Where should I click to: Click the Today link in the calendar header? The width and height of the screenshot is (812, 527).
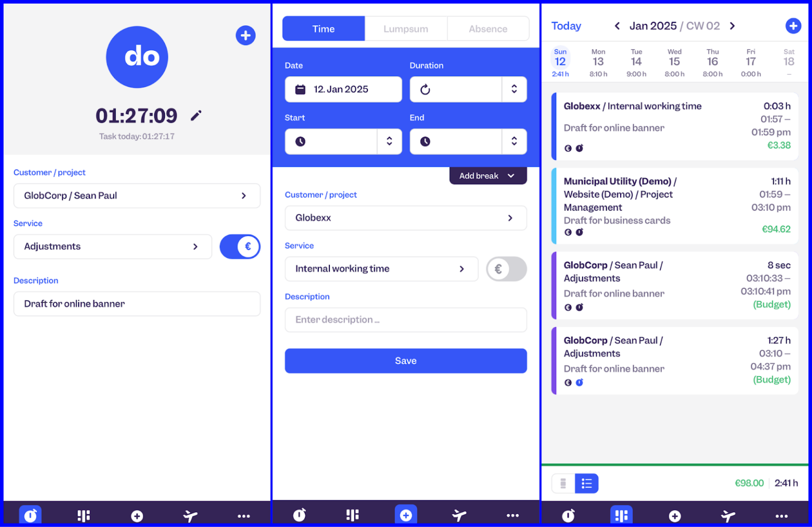pyautogui.click(x=566, y=26)
